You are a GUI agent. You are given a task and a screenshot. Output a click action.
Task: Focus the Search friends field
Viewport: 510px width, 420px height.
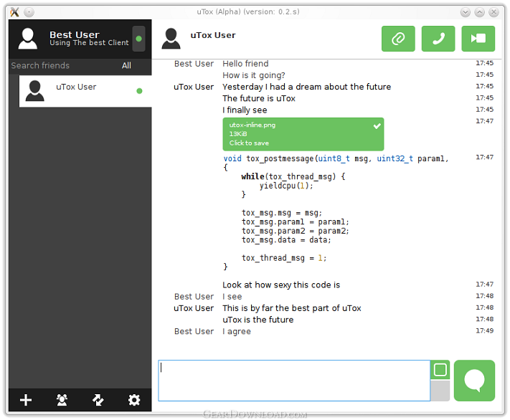point(62,66)
